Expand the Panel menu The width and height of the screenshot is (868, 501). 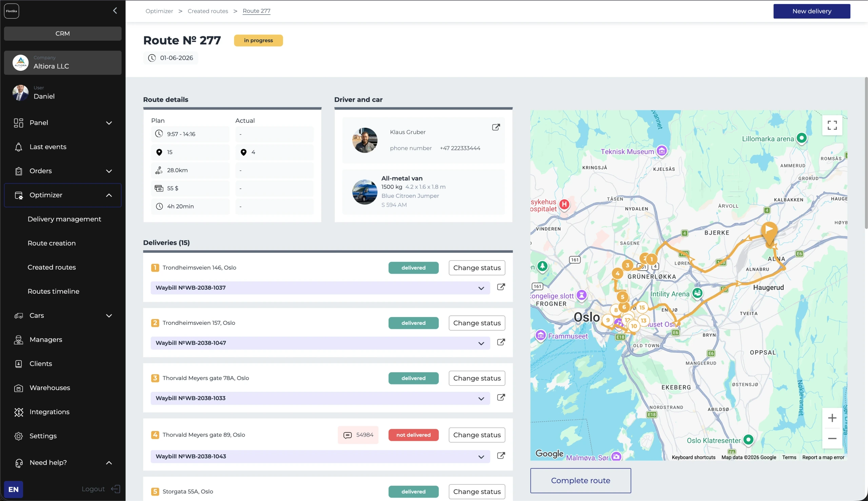(x=109, y=123)
